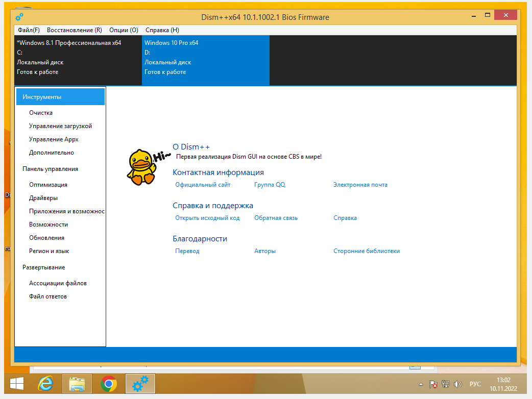The width and height of the screenshot is (532, 399).
Task: Click the Справка и поддержка heading
Action: pyautogui.click(x=213, y=206)
